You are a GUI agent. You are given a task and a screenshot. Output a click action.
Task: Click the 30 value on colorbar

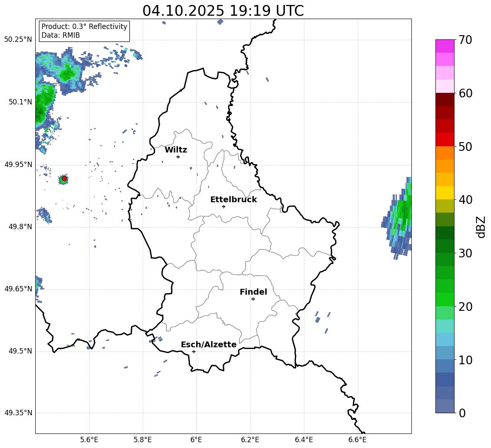coord(465,253)
